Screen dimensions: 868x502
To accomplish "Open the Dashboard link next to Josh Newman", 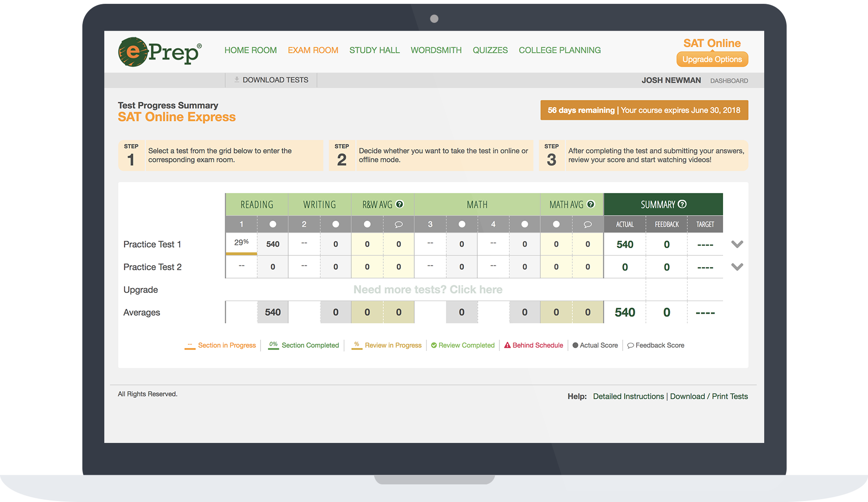I will (729, 81).
